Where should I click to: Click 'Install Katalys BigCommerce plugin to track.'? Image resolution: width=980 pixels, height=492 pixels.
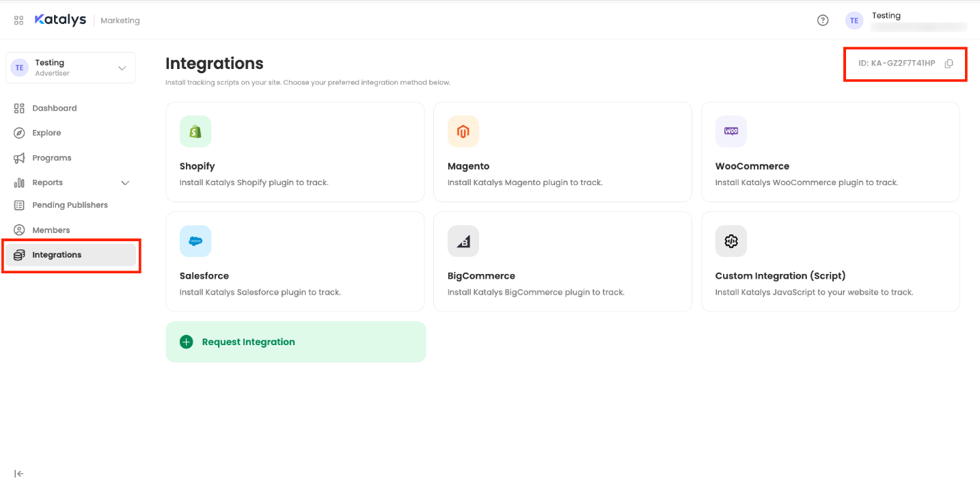point(536,292)
